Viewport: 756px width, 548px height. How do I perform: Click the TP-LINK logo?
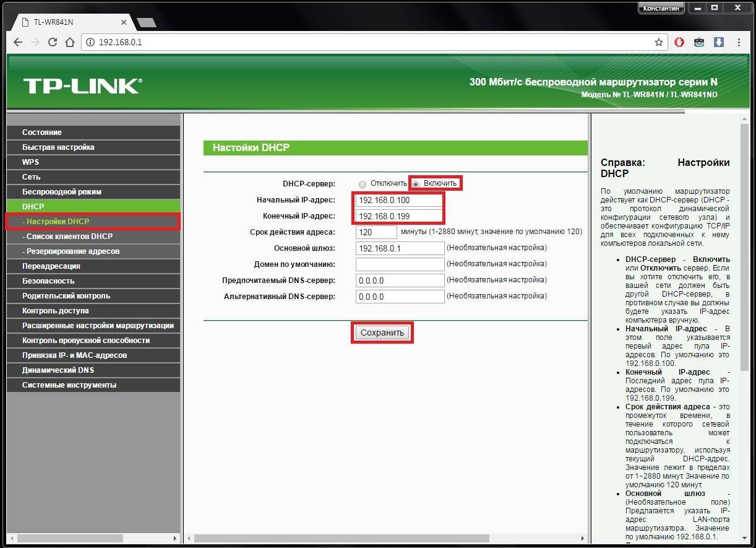(82, 85)
